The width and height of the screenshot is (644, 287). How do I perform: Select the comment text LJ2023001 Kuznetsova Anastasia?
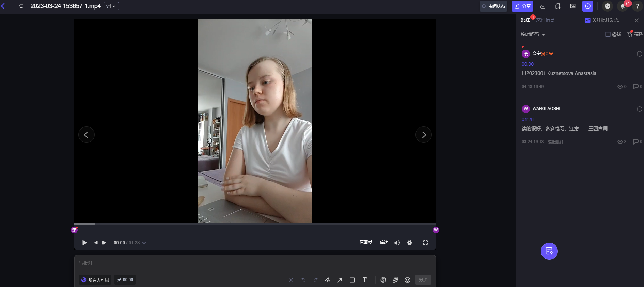coord(559,73)
